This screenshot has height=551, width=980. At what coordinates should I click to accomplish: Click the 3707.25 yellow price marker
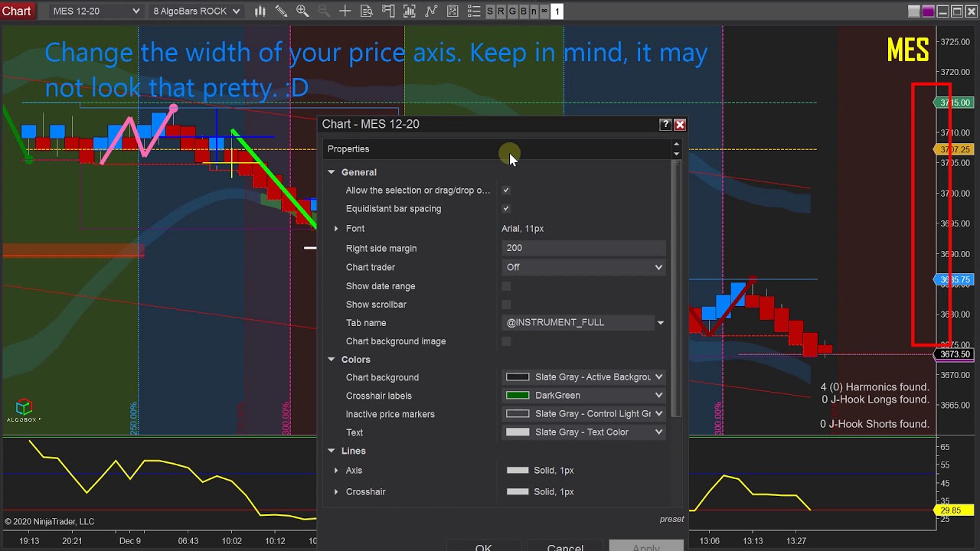954,149
